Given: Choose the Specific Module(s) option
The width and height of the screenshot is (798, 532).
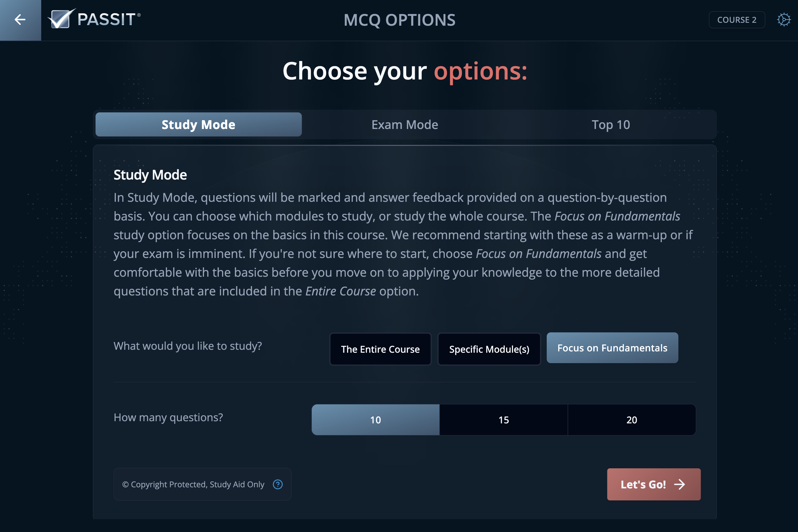Looking at the screenshot, I should [x=489, y=349].
